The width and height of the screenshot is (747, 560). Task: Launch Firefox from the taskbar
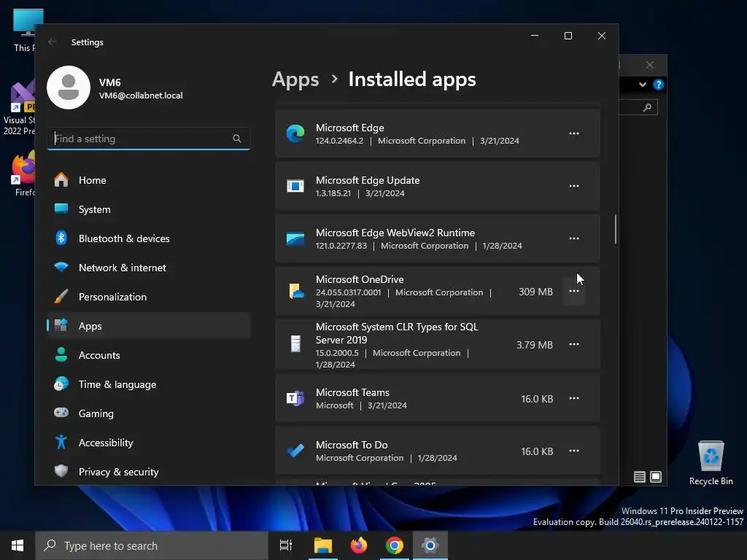click(x=359, y=545)
